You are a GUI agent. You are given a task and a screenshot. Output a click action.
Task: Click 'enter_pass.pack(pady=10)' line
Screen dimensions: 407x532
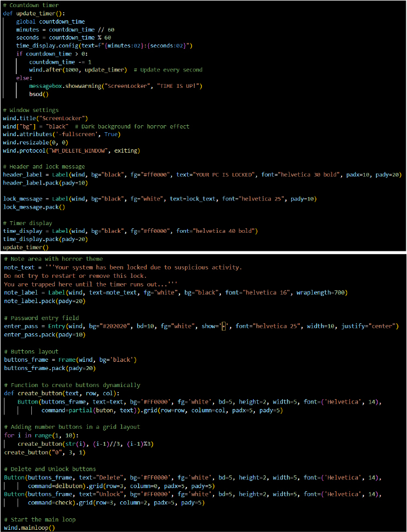(45, 335)
